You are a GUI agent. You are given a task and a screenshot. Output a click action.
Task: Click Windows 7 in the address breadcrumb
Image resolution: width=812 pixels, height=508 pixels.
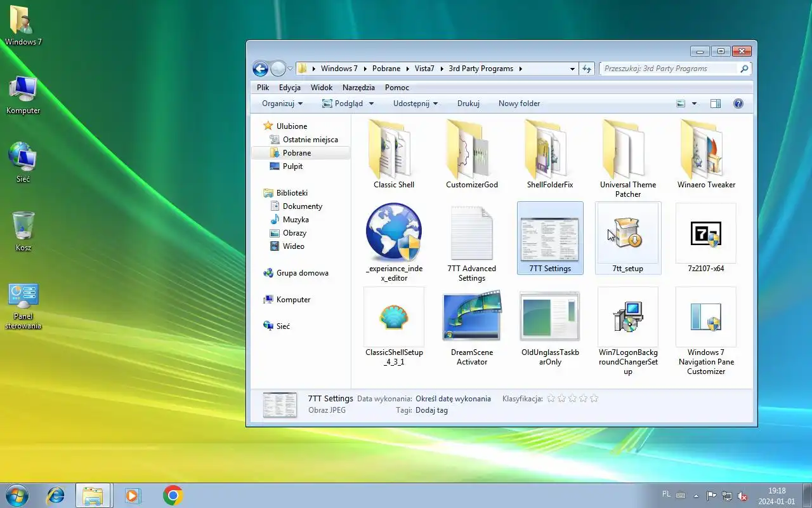(339, 69)
